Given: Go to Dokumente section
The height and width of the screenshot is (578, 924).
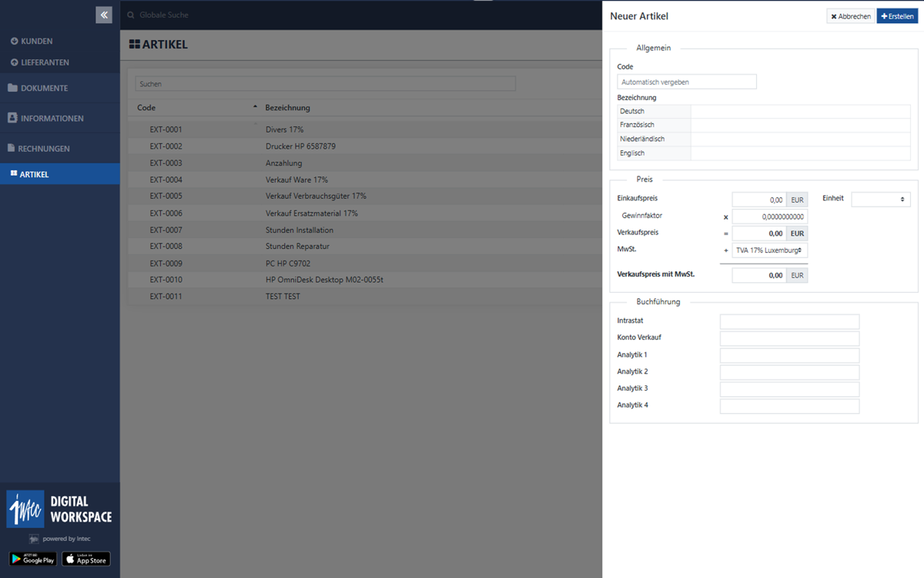Looking at the screenshot, I should [x=44, y=88].
